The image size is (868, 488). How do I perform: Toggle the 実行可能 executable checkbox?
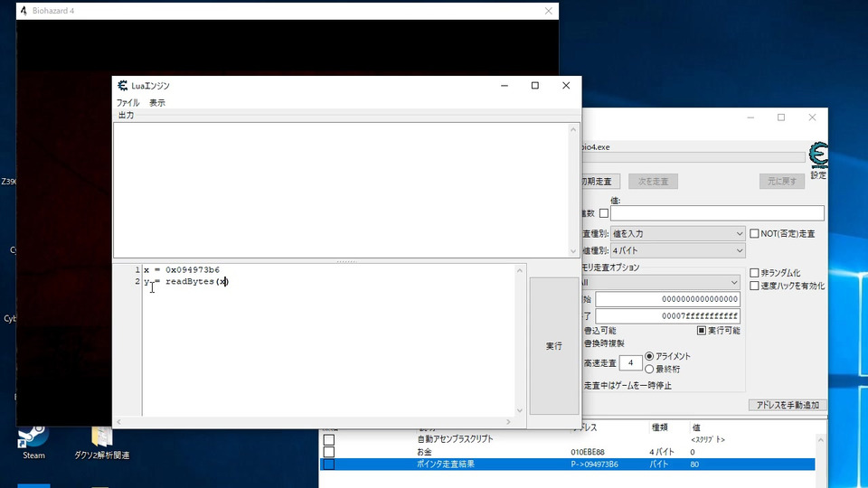(702, 331)
